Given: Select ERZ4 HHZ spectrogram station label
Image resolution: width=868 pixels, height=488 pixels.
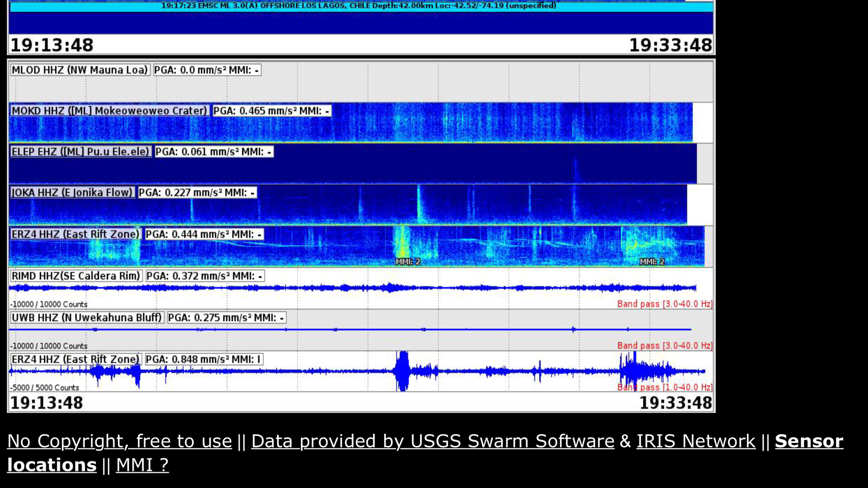Looking at the screenshot, I should tap(75, 234).
